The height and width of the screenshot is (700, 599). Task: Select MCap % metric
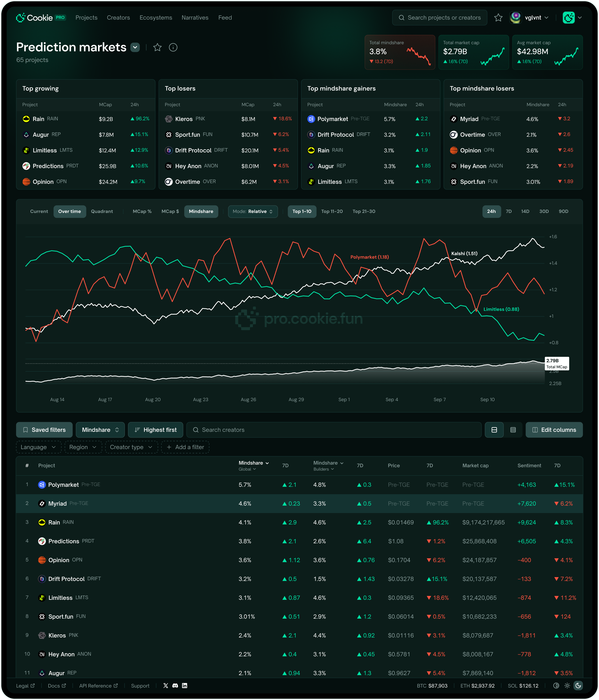point(142,212)
